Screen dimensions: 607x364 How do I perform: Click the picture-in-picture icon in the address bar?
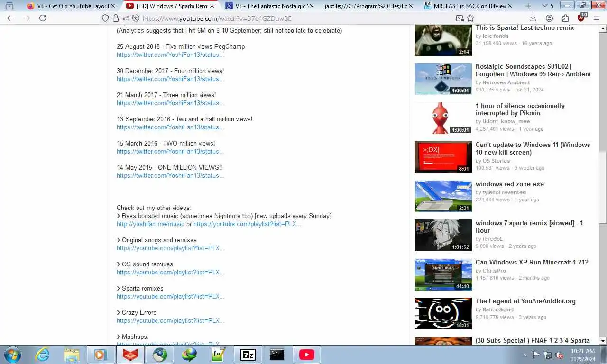point(460,18)
